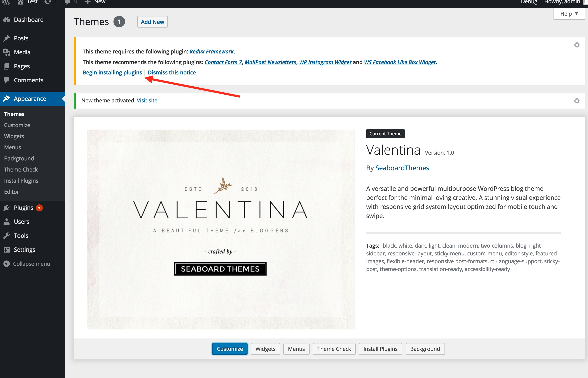Click Begin installing plugins link
The image size is (588, 378).
112,73
